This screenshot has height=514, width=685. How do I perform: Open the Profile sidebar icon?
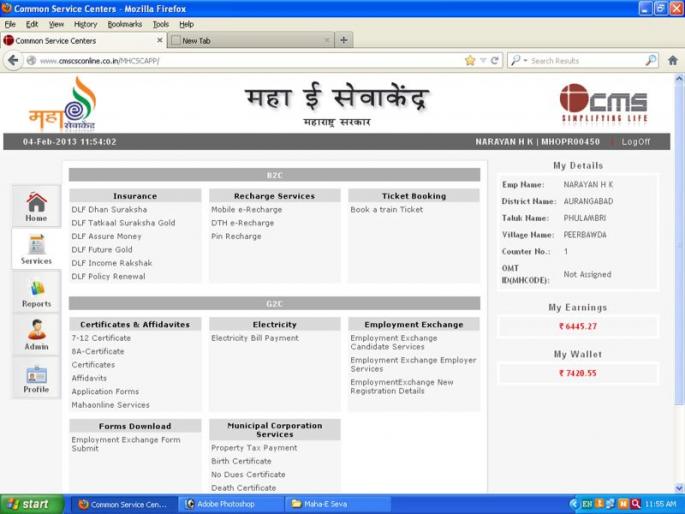pyautogui.click(x=36, y=379)
